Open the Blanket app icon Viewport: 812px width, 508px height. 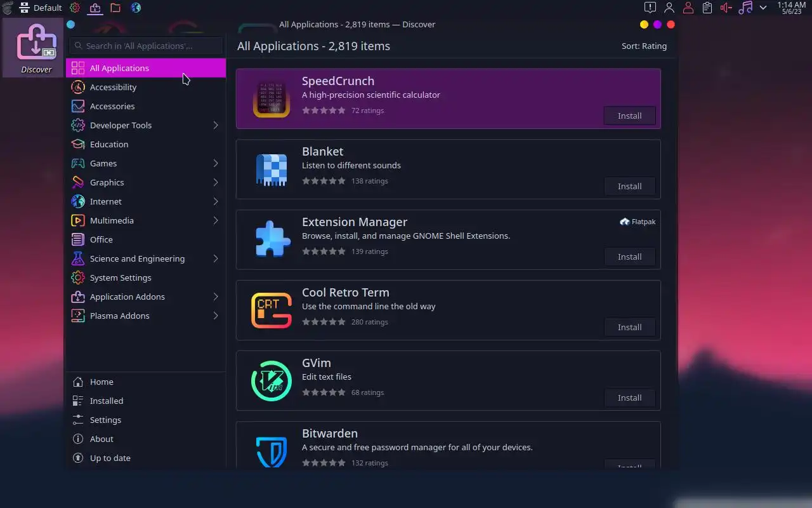pos(272,169)
